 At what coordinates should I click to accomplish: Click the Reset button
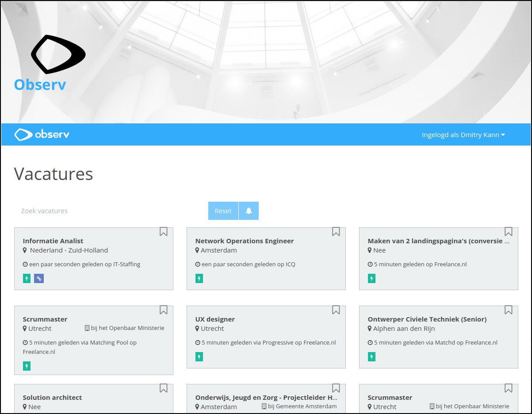(223, 211)
